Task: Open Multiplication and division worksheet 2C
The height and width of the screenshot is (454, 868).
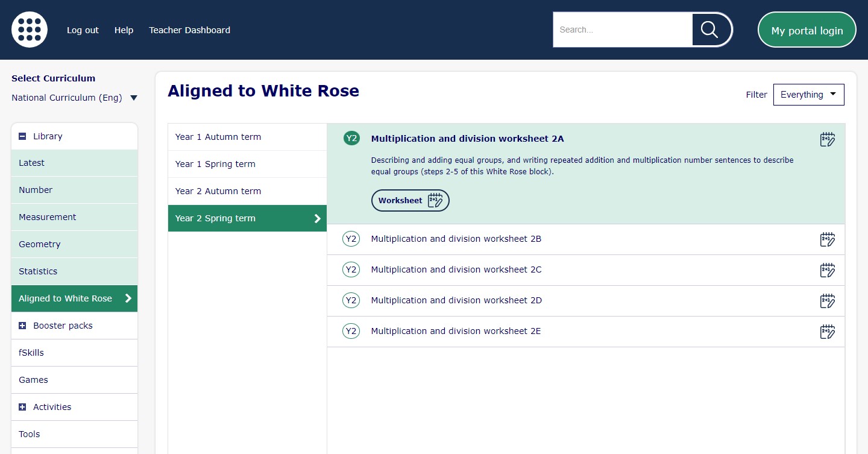Action: tap(456, 270)
